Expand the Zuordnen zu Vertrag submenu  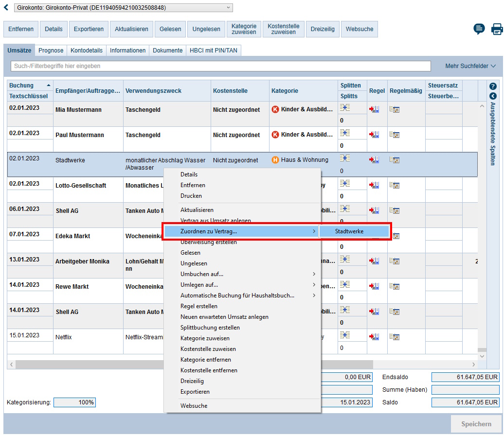(x=241, y=231)
